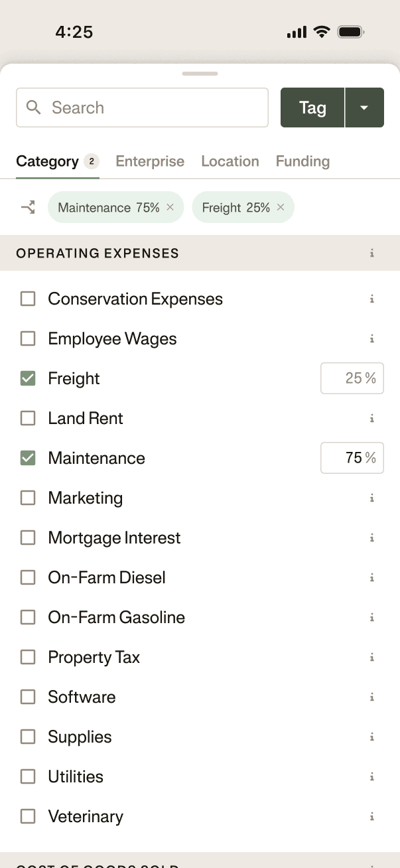This screenshot has width=400, height=868.
Task: Click the Land Rent info icon
Action: 372,418
